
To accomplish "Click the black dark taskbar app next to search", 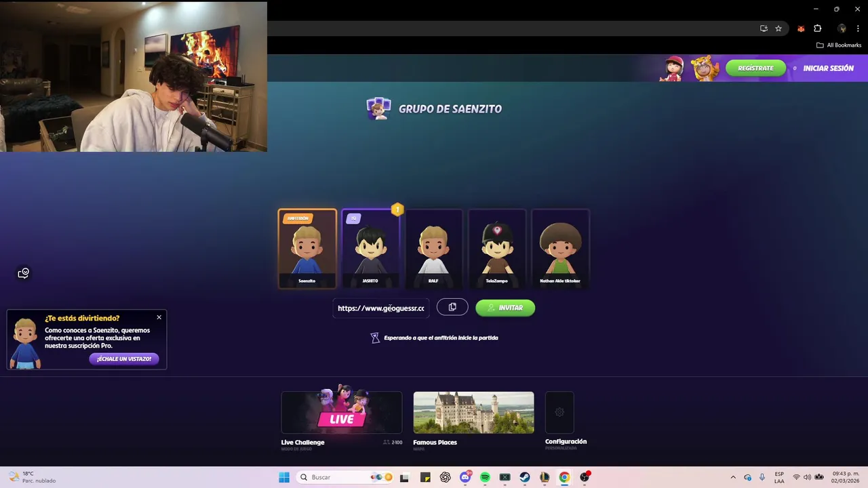I will [x=405, y=477].
